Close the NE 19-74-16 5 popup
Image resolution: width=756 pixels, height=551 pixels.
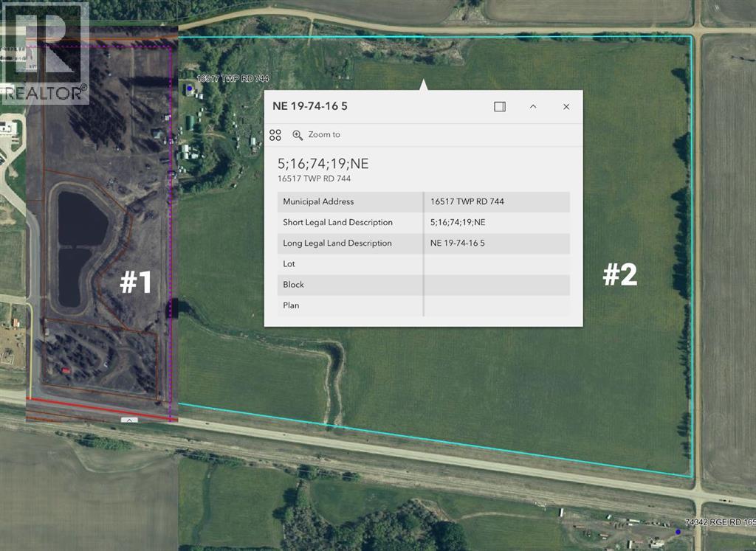566,106
